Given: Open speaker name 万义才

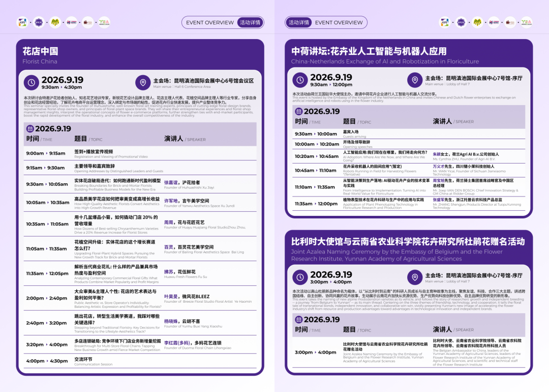Looking at the screenshot, I should click(438, 167).
